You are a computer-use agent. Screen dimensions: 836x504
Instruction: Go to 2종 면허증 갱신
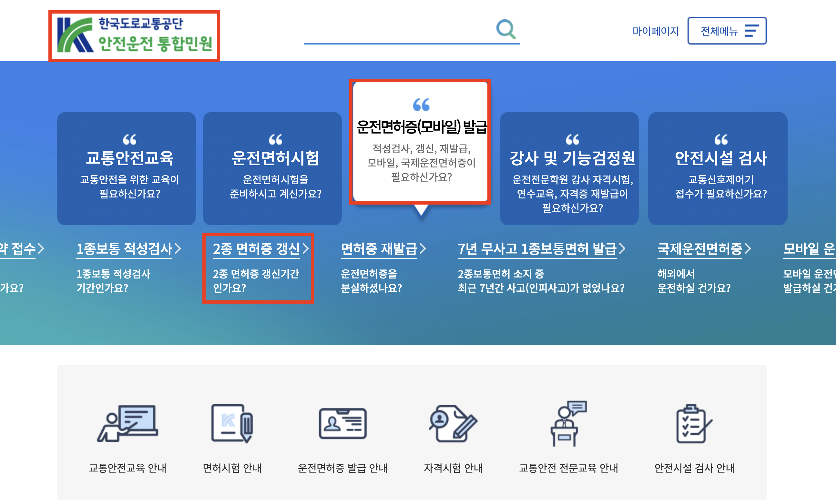point(256,249)
